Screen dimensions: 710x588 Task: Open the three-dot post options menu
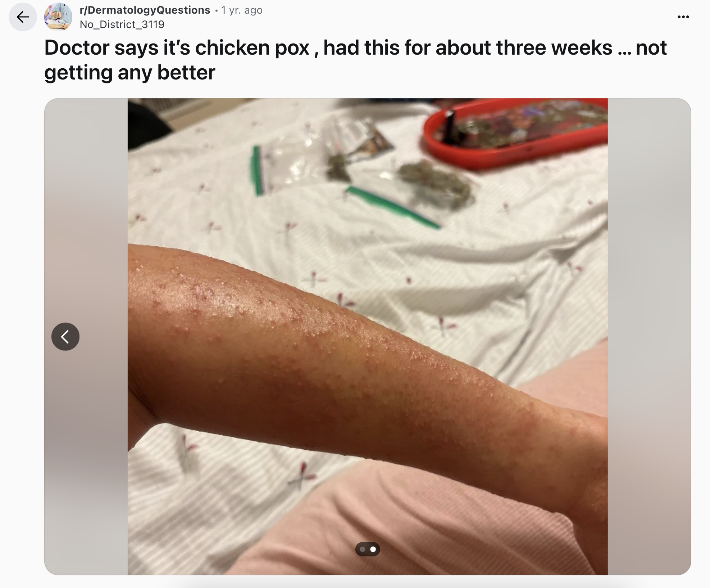tap(683, 17)
